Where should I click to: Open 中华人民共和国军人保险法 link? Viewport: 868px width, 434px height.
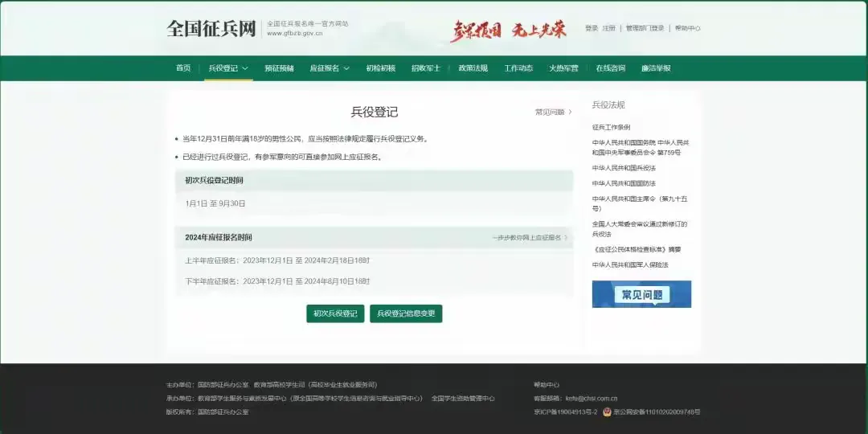click(630, 264)
